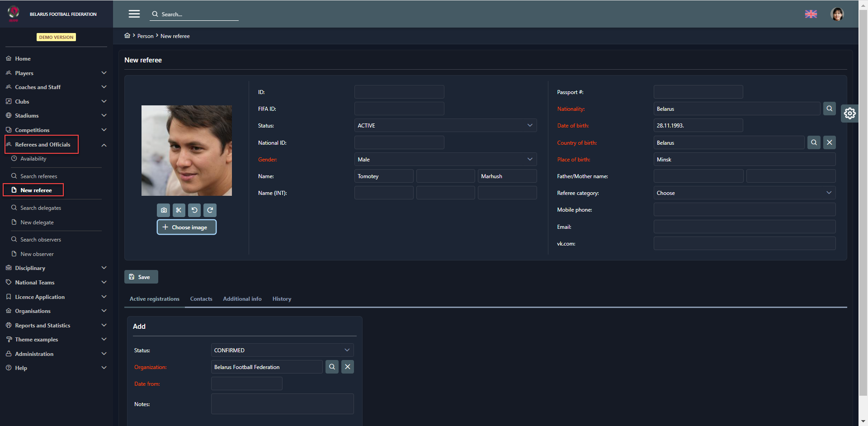Click the Email input field
This screenshot has width=868, height=426.
745,227
